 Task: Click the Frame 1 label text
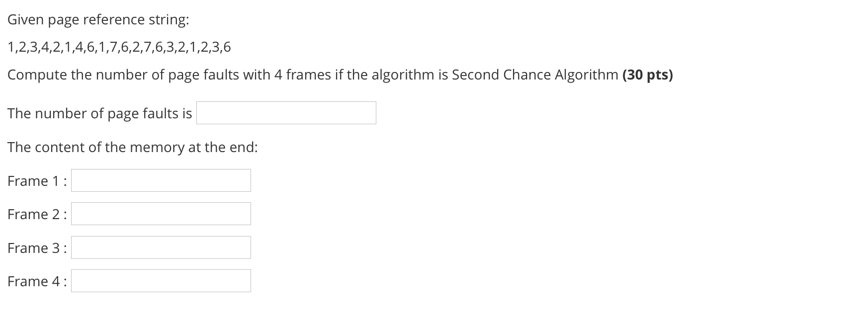pyautogui.click(x=35, y=180)
